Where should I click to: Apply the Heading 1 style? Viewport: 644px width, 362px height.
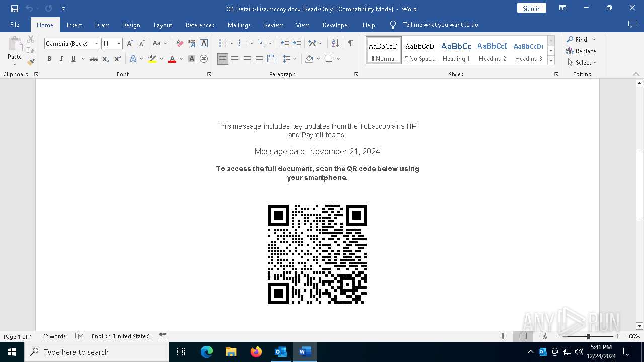coord(456,51)
